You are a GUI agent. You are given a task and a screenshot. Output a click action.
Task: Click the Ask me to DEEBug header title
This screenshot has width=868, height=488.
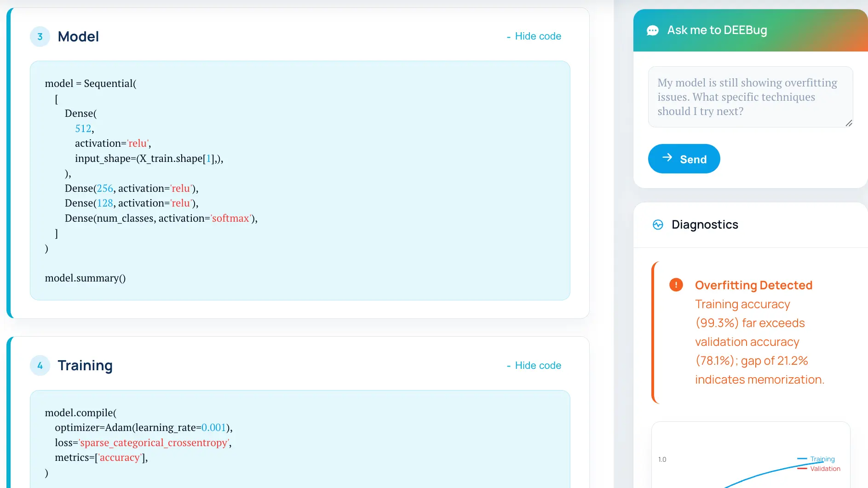click(x=717, y=30)
